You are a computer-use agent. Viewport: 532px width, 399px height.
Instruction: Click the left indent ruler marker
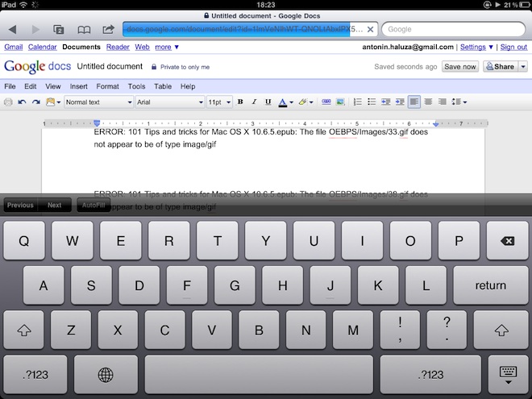[97, 123]
